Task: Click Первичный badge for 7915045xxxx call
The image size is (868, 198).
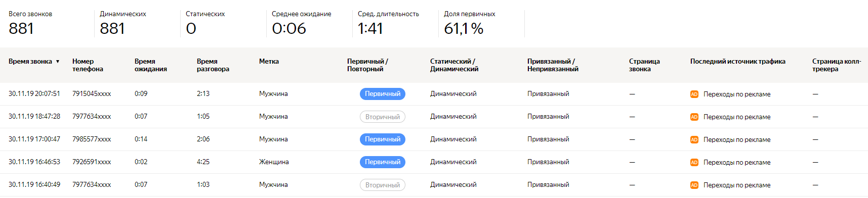Action: point(383,94)
